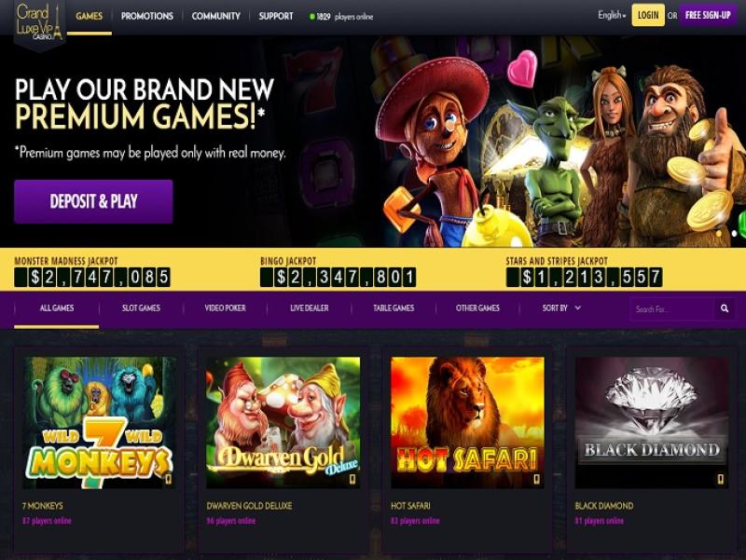Screen dimensions: 746x560
Task: Click the mobile icon on 7 Monkeys thumbnail
Action: (168, 479)
